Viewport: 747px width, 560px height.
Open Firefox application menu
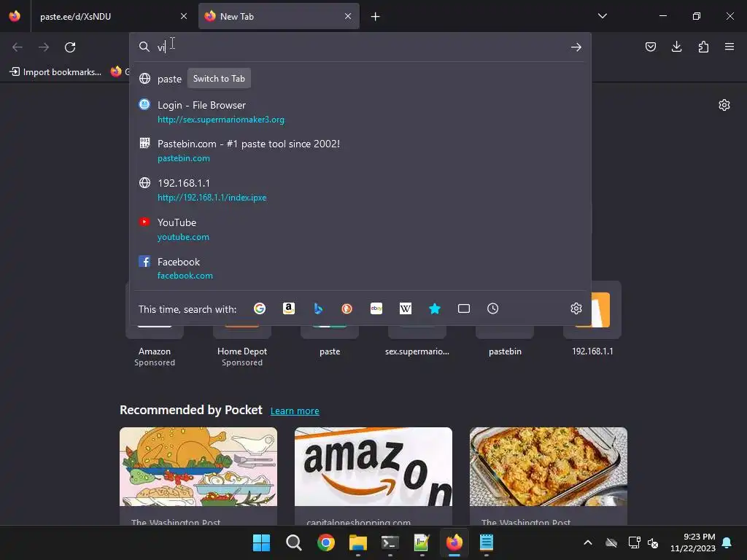pos(729,47)
